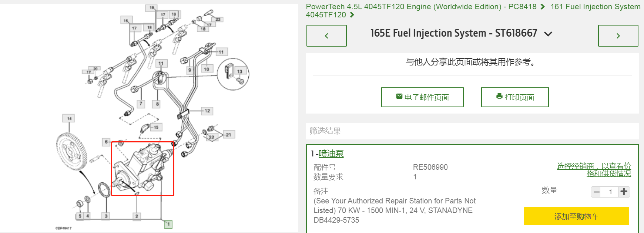Click the email page button

click(422, 97)
